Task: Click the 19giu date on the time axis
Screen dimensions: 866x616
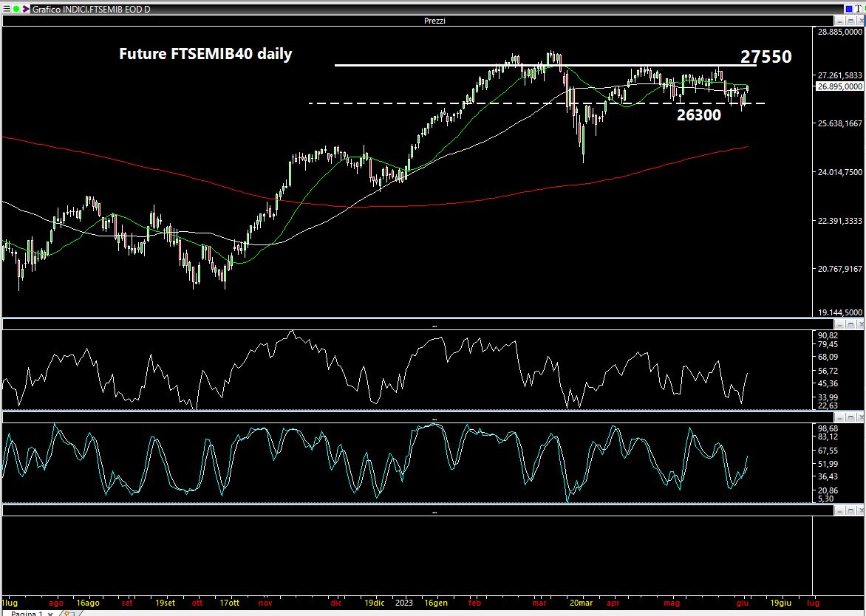Action: click(780, 603)
